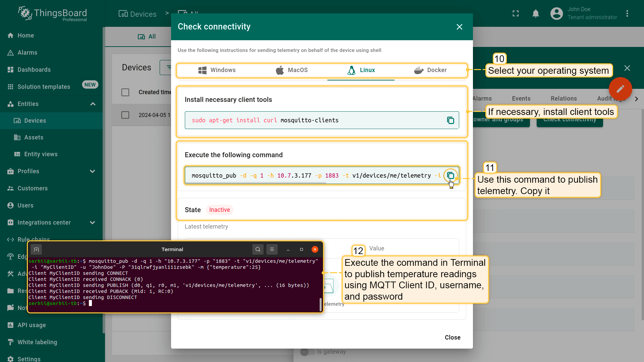Expand the Profiles menu section
Image resolution: width=644 pixels, height=362 pixels.
[93, 171]
